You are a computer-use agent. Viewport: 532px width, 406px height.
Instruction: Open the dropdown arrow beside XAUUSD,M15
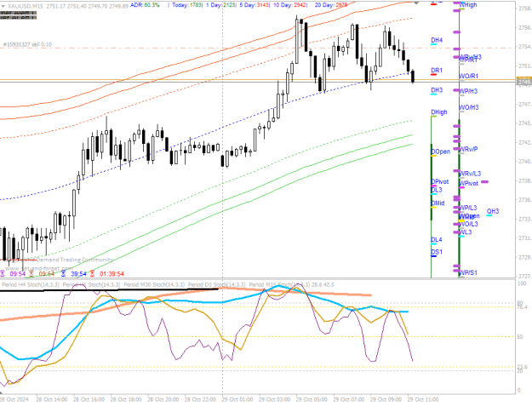click(3, 6)
